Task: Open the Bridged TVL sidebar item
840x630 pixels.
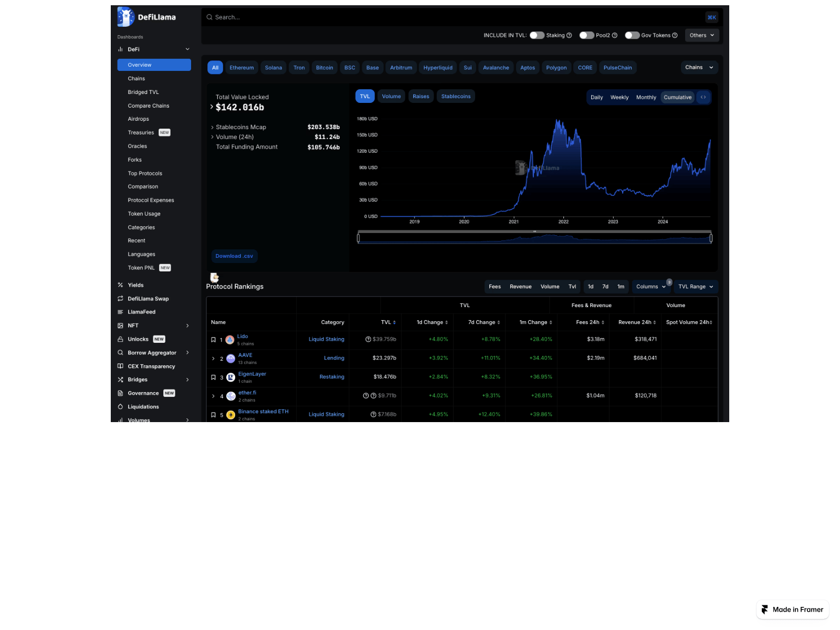Action: pyautogui.click(x=143, y=92)
